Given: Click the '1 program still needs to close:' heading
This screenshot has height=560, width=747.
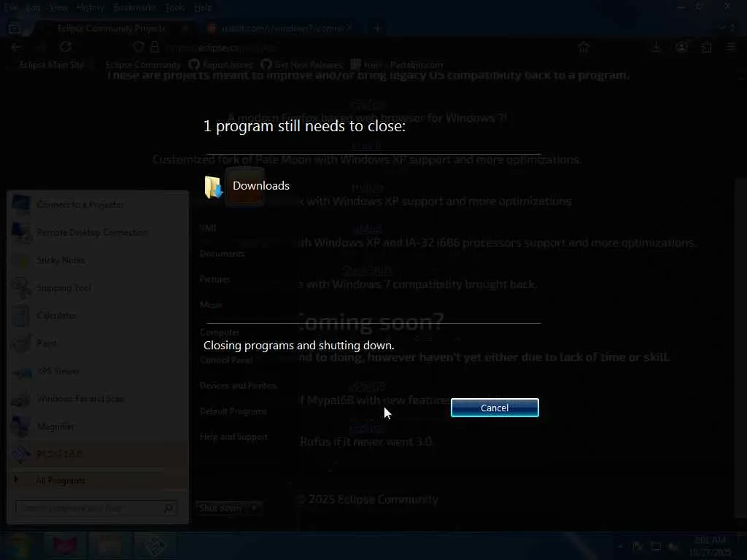Looking at the screenshot, I should point(304,126).
